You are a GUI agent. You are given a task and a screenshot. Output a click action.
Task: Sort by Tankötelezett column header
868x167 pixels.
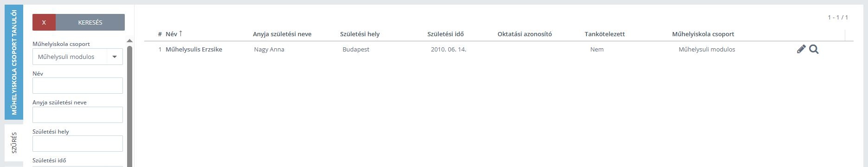pos(604,34)
